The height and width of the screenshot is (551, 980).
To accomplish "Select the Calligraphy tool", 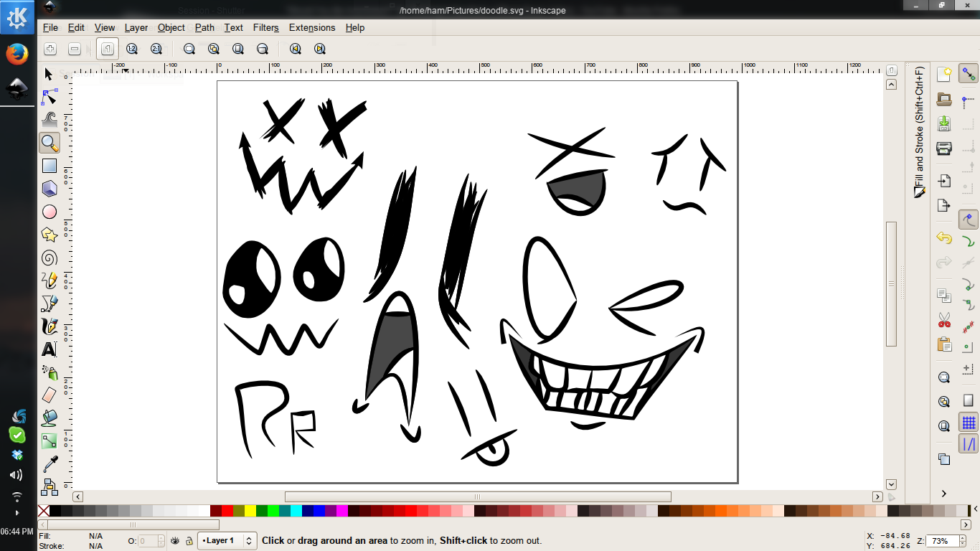I will (x=49, y=326).
